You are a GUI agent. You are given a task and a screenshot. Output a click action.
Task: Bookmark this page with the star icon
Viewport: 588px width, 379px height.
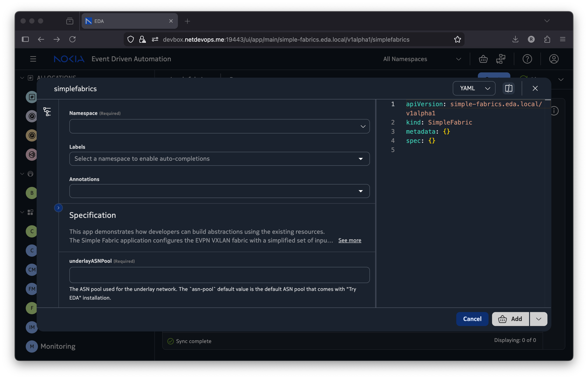click(457, 39)
